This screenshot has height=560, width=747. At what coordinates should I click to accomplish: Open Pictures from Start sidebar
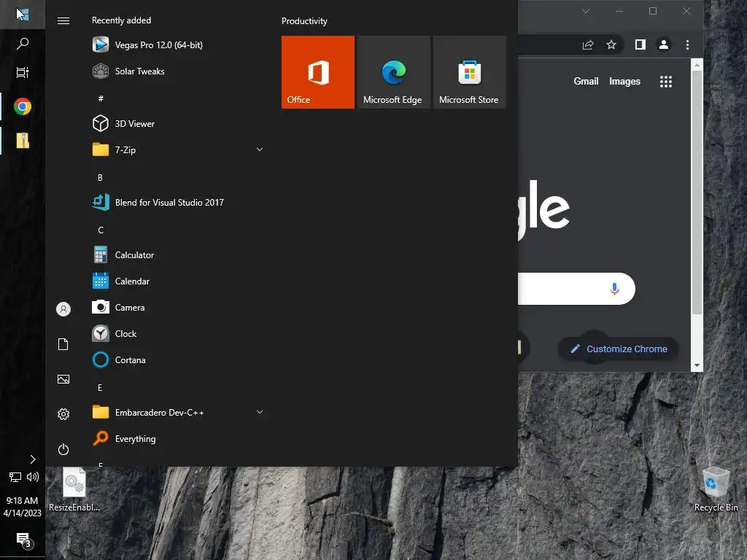point(63,379)
